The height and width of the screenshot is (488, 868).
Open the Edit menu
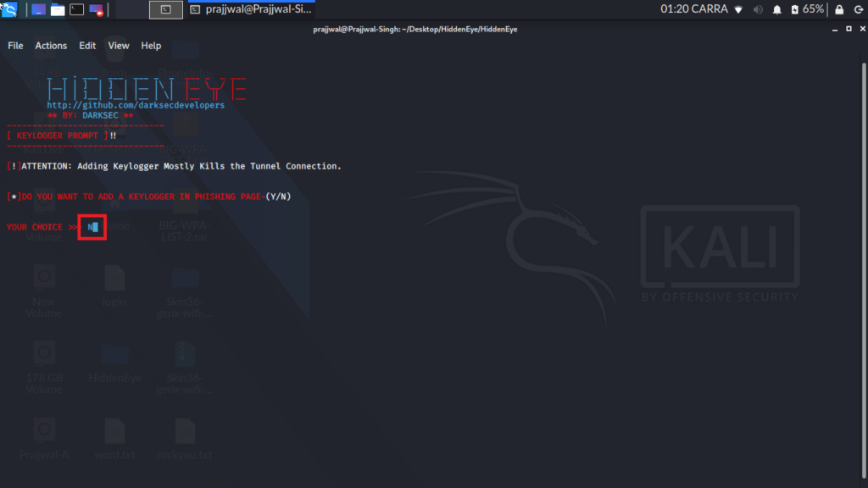click(87, 46)
